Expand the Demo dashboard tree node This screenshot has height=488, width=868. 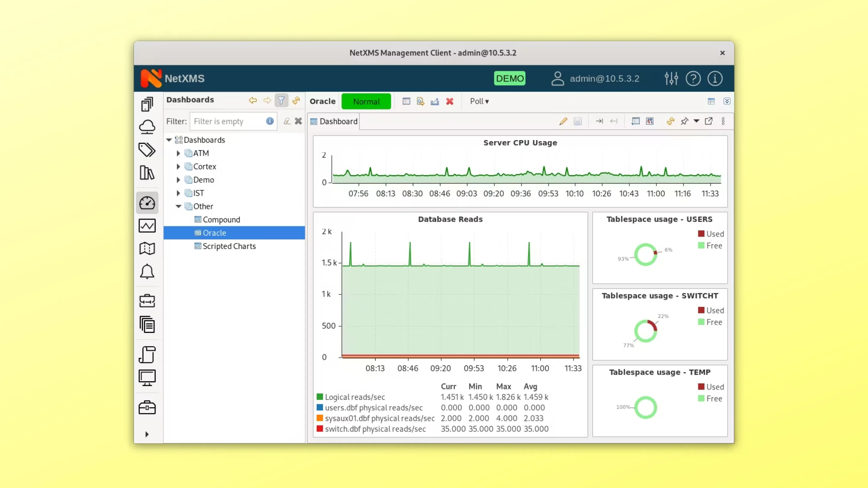pos(179,180)
